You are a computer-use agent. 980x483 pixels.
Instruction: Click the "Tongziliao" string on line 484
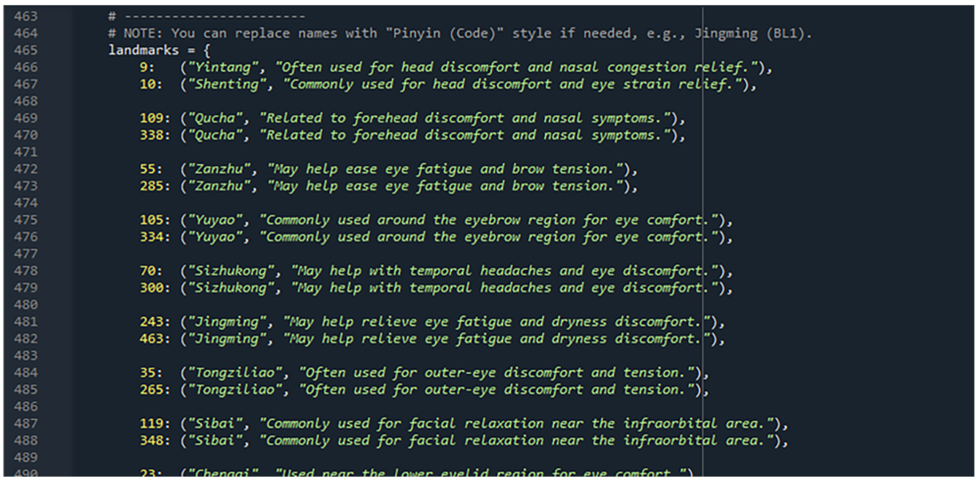235,373
